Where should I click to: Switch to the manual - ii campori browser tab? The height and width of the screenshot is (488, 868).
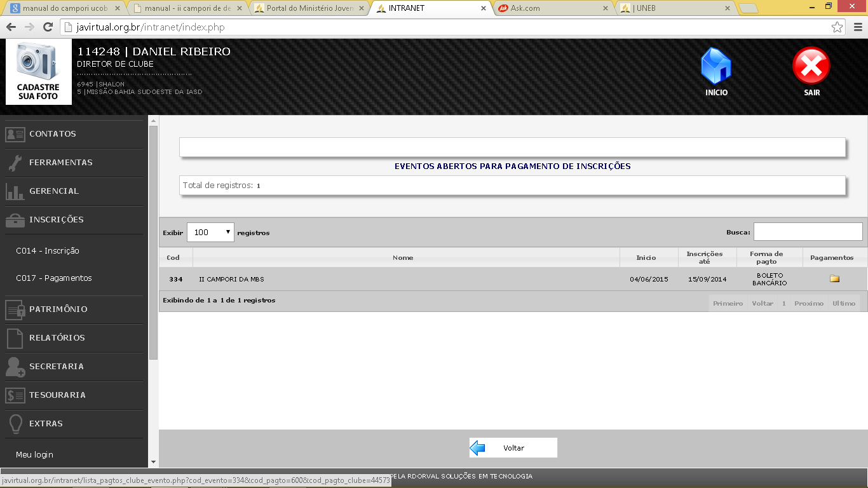tap(186, 8)
